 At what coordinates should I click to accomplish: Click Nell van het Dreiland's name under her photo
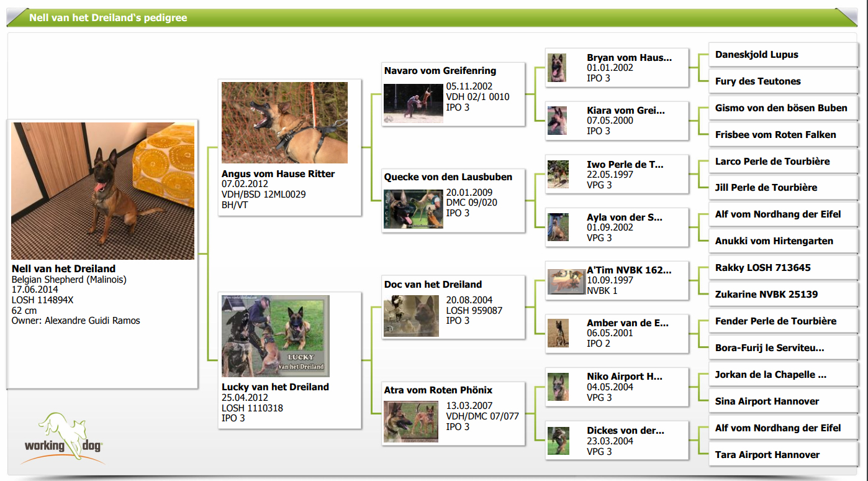[63, 268]
